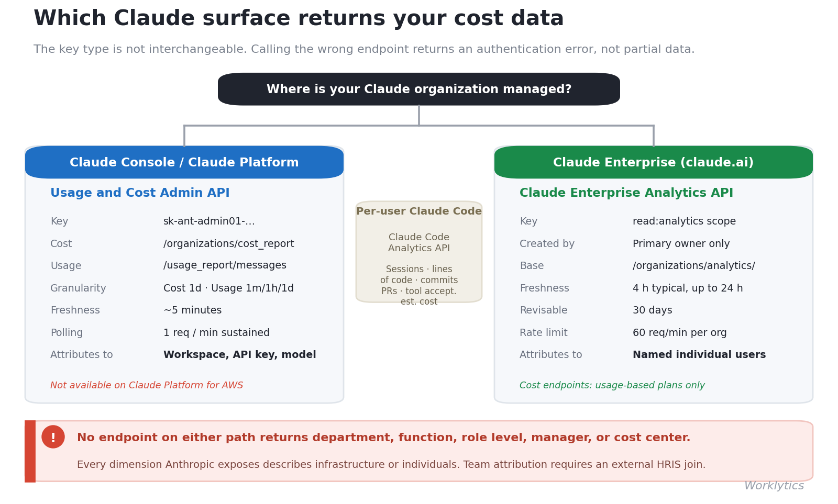The height and width of the screenshot is (504, 838).
Task: Select the Claude Enterprise (claude.ai) header
Action: pyautogui.click(x=654, y=162)
